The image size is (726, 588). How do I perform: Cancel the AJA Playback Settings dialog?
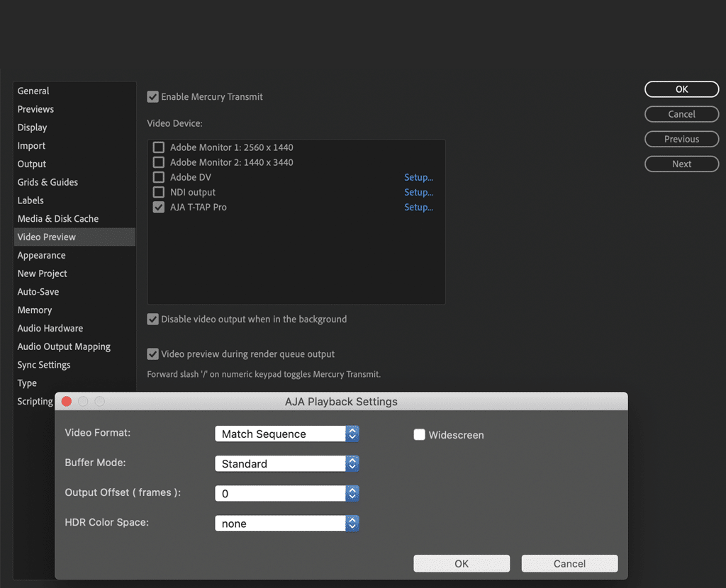pos(569,564)
